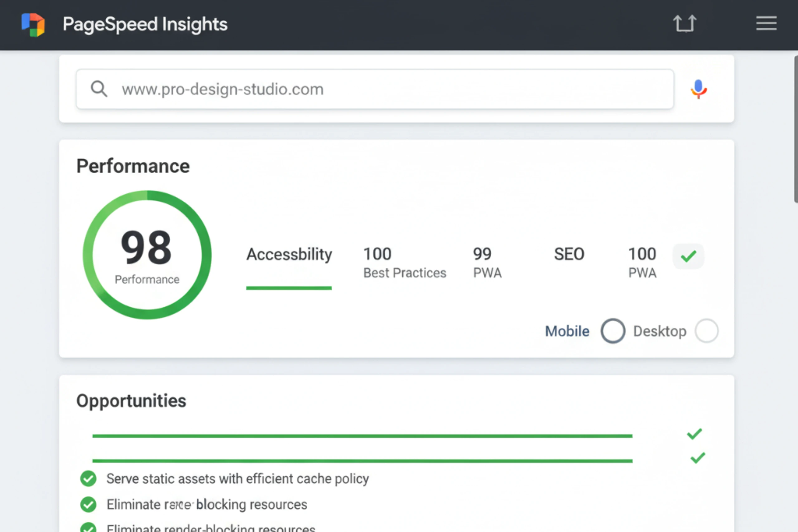Click the Desktop label
The width and height of the screenshot is (798, 532).
click(x=660, y=331)
